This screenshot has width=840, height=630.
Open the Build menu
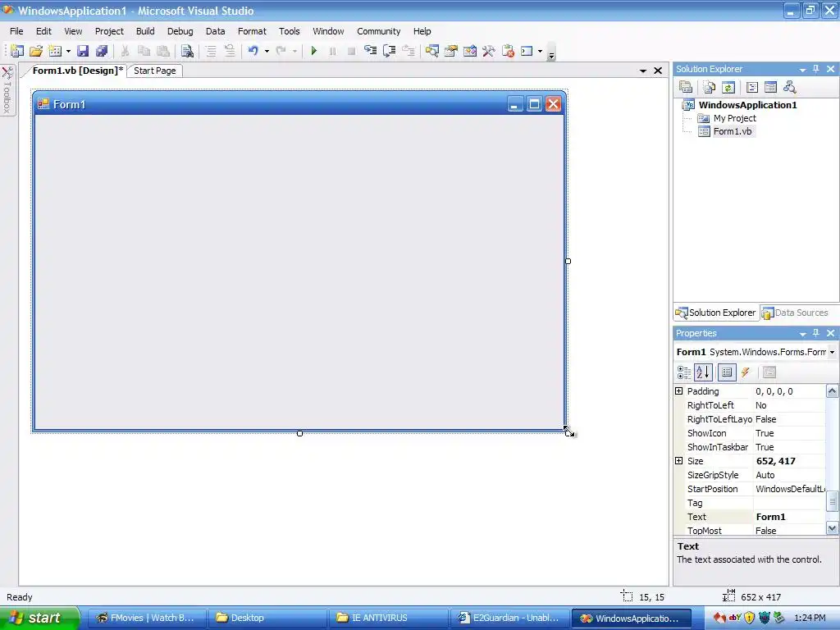pos(145,31)
